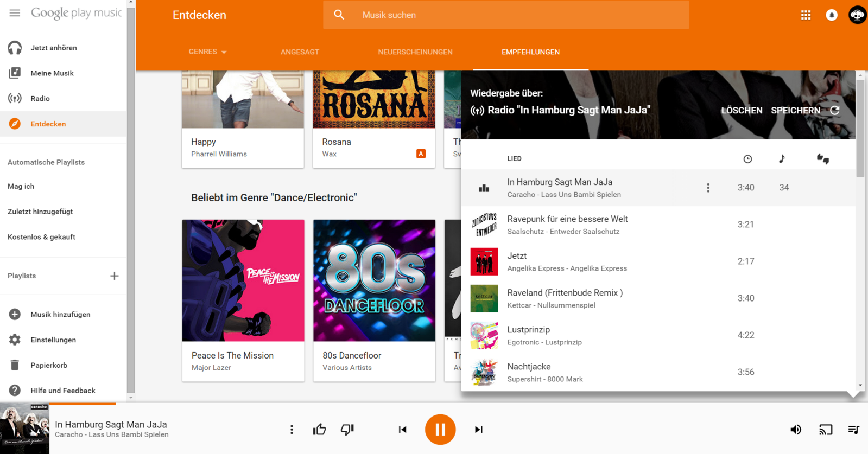Give the current song a thumbs up
The width and height of the screenshot is (868, 454).
(x=319, y=430)
